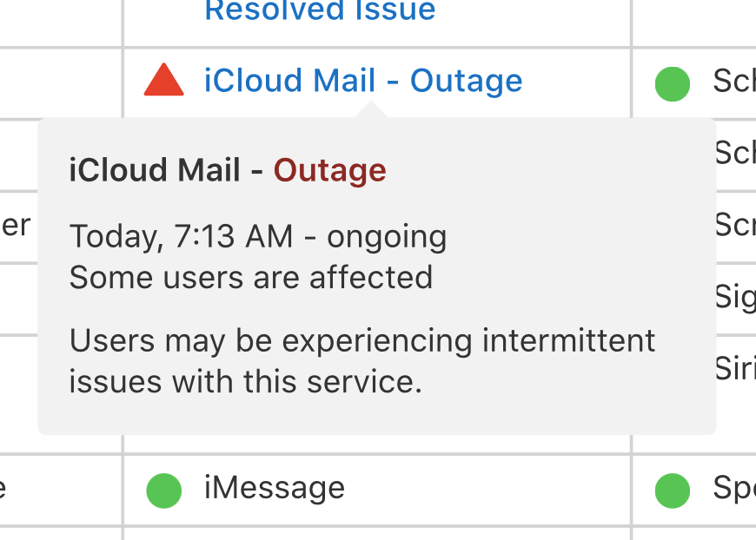Click the "Today, 7:13 AM - ongoing" line
Viewport: 756px width, 540px height.
258,237
